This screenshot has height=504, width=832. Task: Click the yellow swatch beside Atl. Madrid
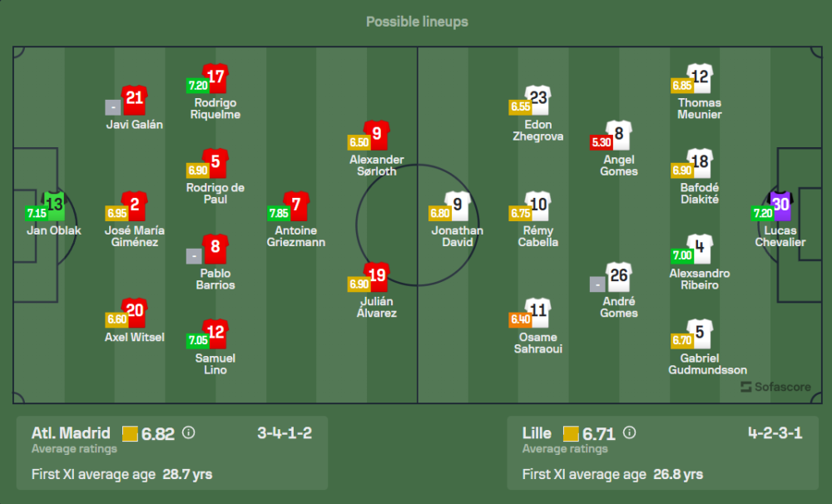(130, 433)
